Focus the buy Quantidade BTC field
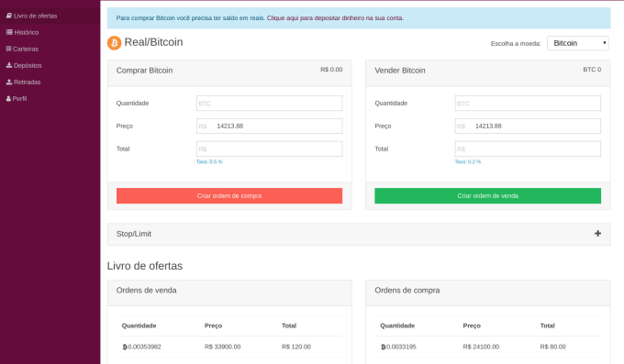The height and width of the screenshot is (364, 624). 270,103
